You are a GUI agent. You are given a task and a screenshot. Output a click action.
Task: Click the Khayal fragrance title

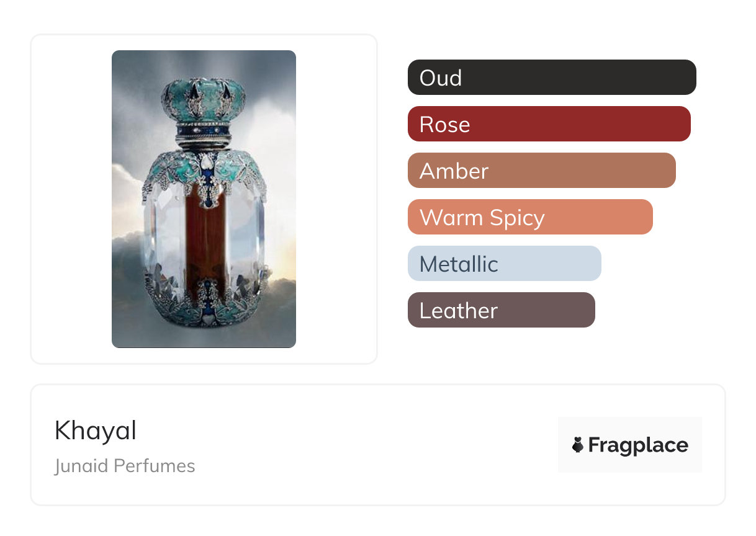point(96,431)
